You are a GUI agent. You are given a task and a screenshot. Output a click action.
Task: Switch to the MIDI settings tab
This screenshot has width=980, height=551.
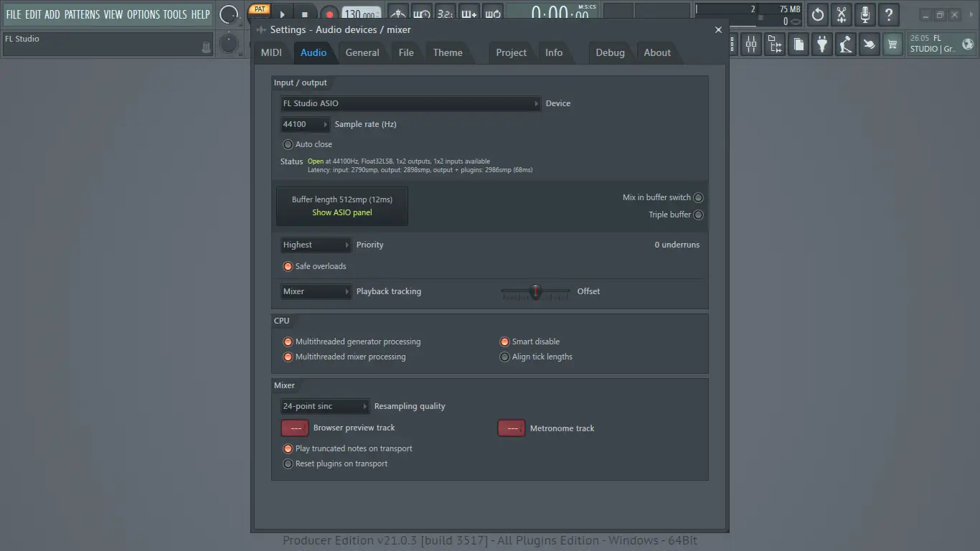coord(271,52)
